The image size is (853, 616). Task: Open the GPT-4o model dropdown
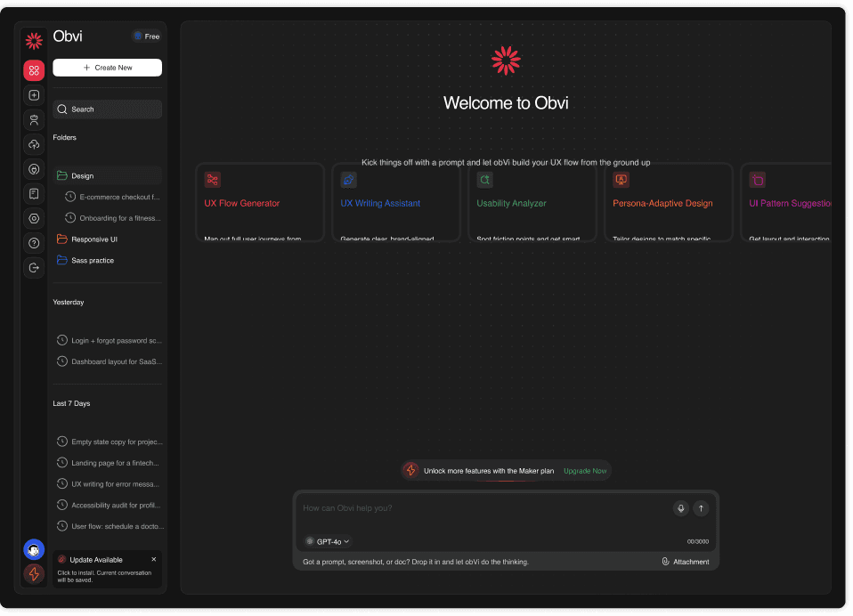pyautogui.click(x=328, y=542)
